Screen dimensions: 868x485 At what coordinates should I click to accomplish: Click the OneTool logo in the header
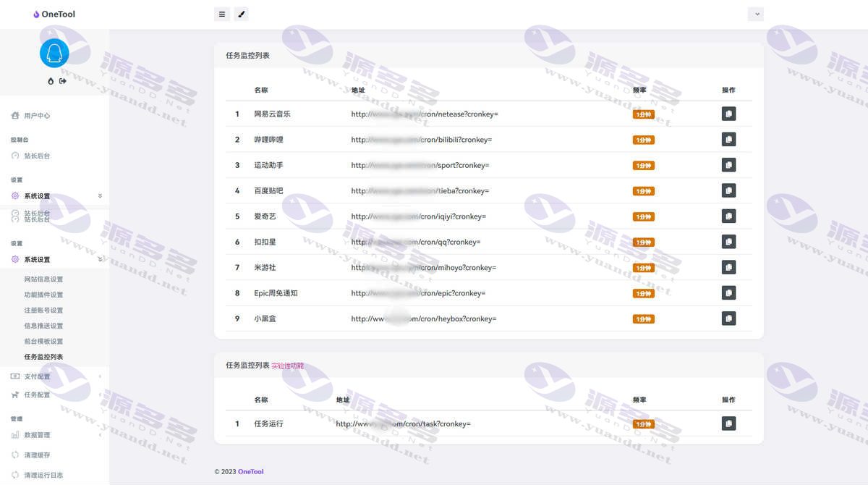click(x=54, y=14)
